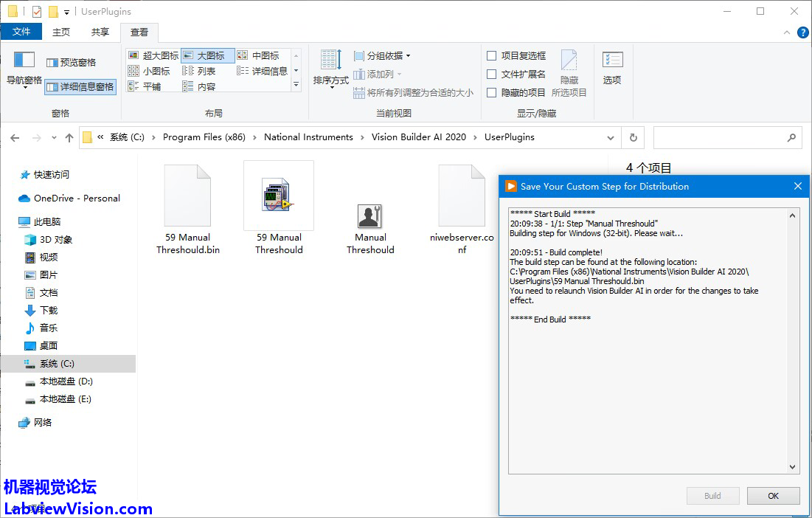Open the Group by dropdown
This screenshot has width=812, height=518.
pyautogui.click(x=382, y=55)
